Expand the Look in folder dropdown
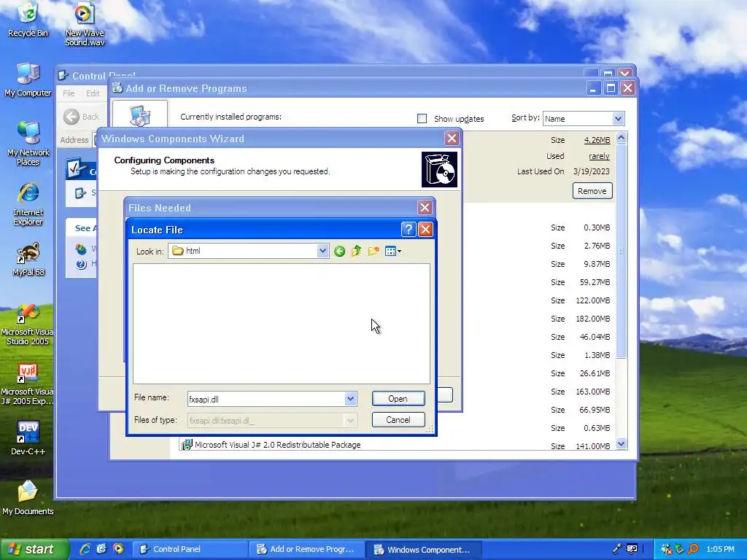 [x=322, y=251]
